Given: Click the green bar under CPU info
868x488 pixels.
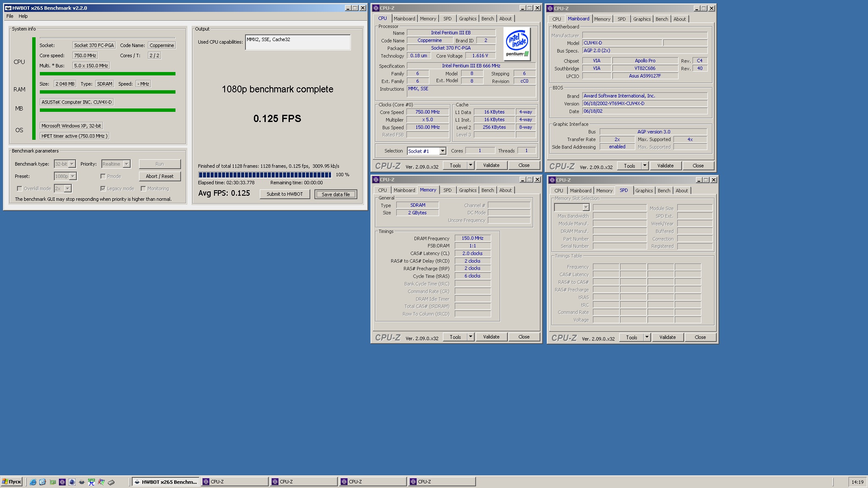Looking at the screenshot, I should pos(108,74).
